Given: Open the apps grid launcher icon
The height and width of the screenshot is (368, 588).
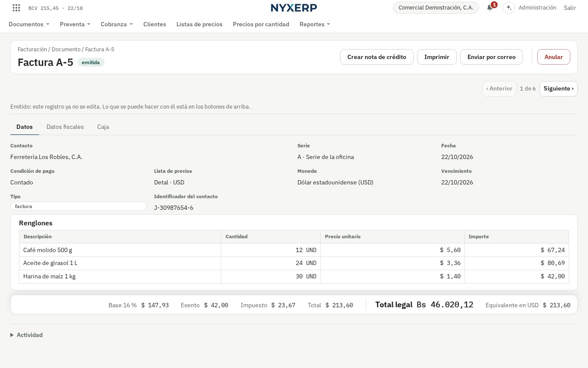Looking at the screenshot, I should point(16,8).
